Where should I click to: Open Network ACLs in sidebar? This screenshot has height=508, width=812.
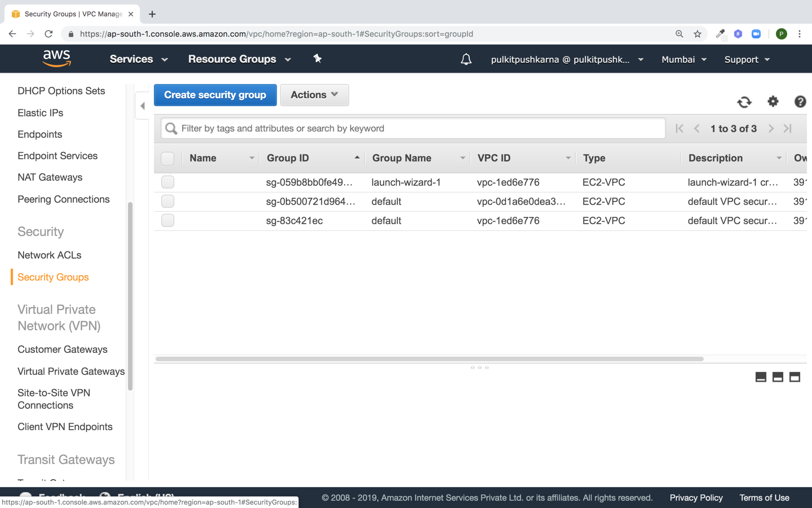pyautogui.click(x=49, y=255)
